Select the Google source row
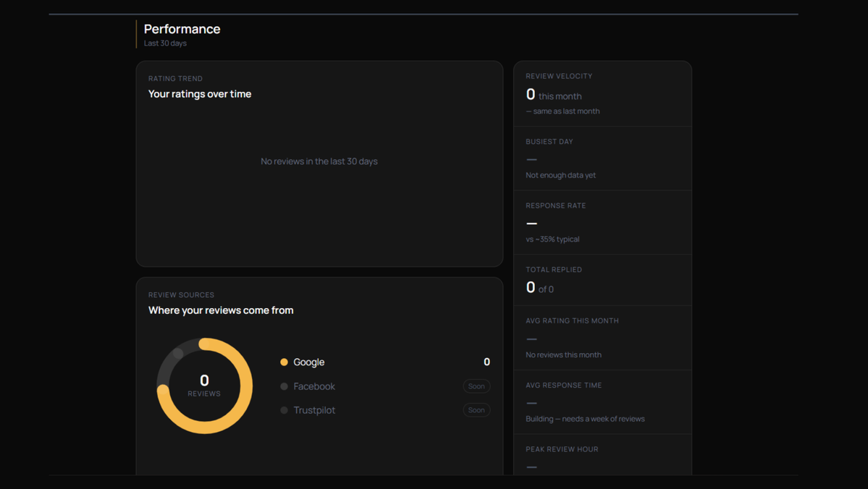Viewport: 868px width, 489px height. point(385,362)
